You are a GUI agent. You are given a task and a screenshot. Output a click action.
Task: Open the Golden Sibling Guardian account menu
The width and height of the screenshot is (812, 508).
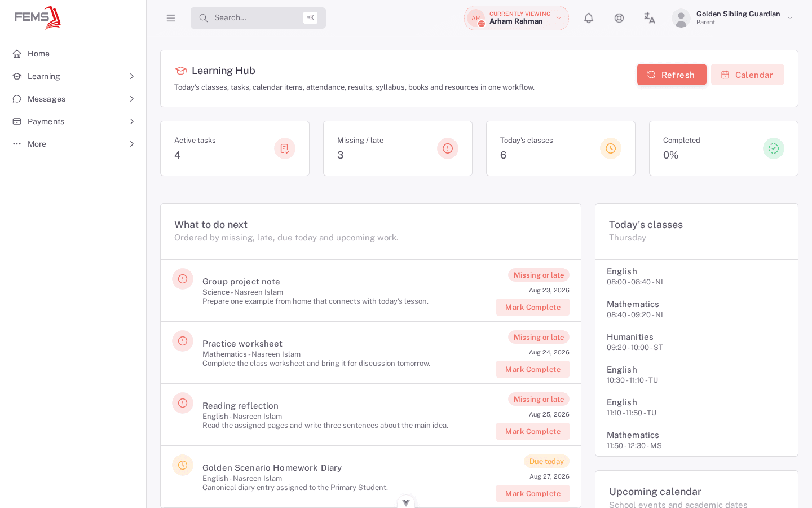tap(733, 18)
